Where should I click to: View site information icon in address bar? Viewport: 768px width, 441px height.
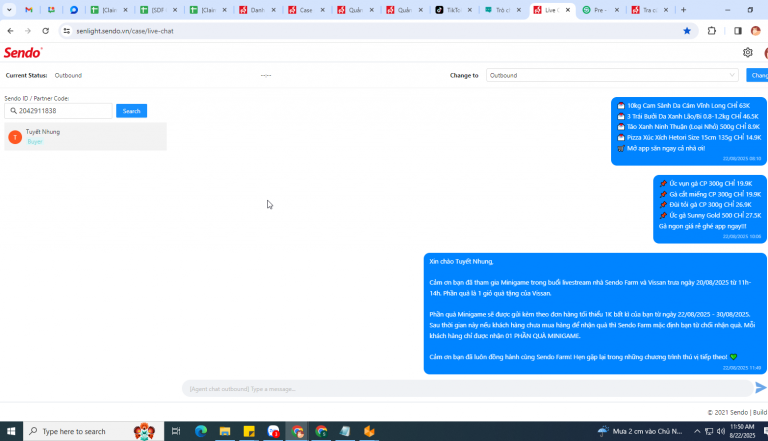(x=67, y=31)
